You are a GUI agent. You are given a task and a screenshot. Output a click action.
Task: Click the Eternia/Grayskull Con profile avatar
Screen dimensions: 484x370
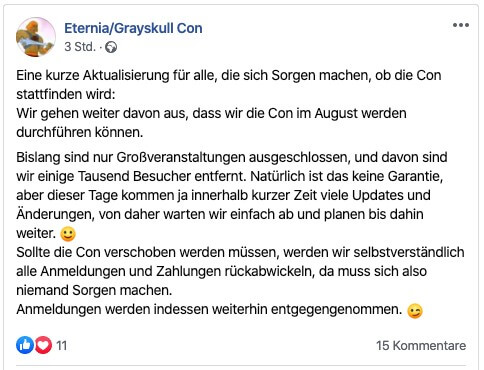coord(36,37)
